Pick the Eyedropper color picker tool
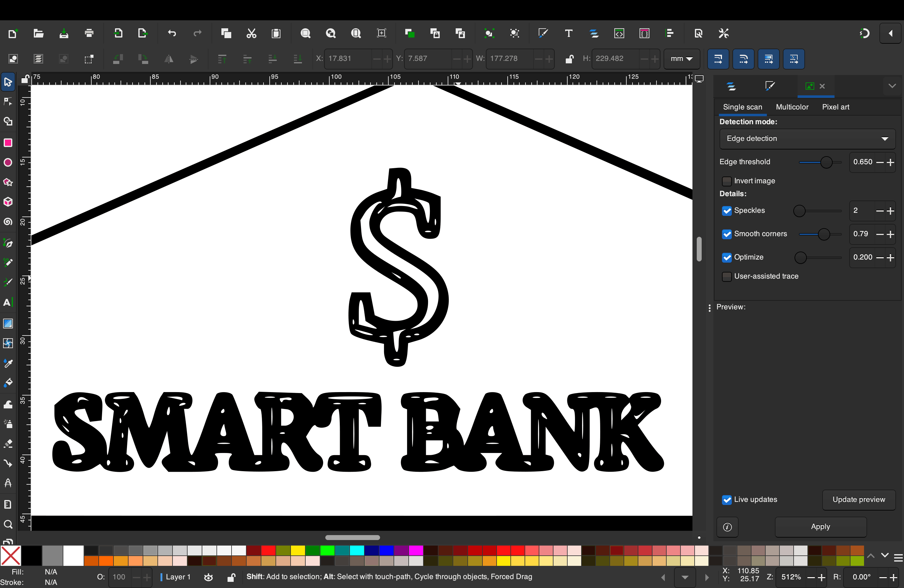This screenshot has height=588, width=904. [8, 363]
